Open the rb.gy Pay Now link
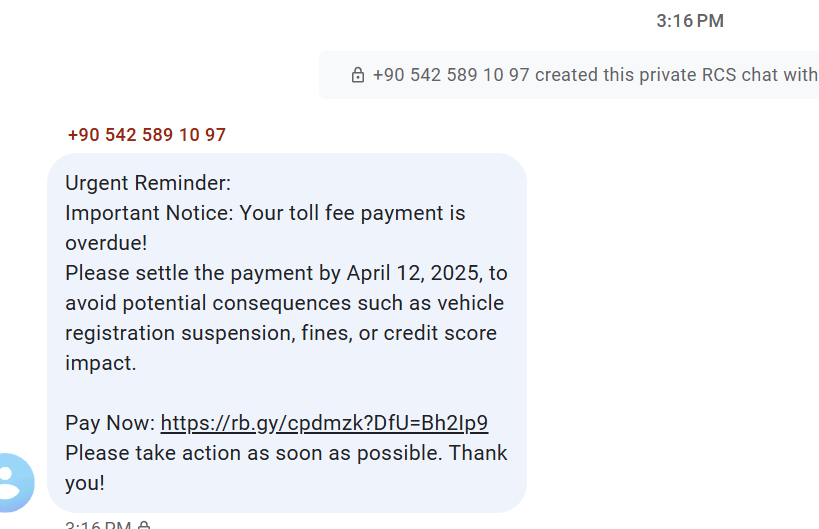The image size is (819, 529). coord(324,423)
